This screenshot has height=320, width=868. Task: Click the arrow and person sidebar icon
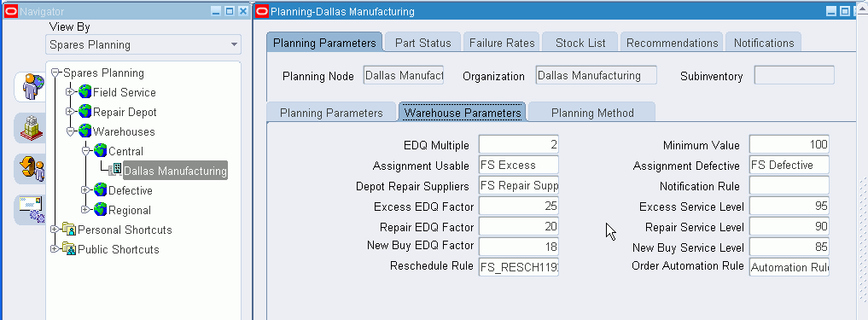point(31,169)
